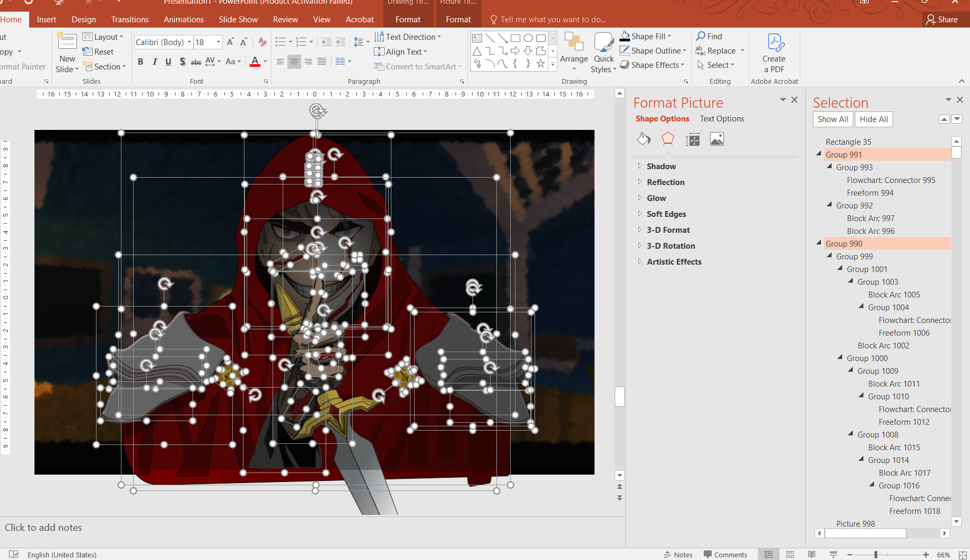
Task: Select the Fill & Line paint bucket icon
Action: [x=643, y=139]
